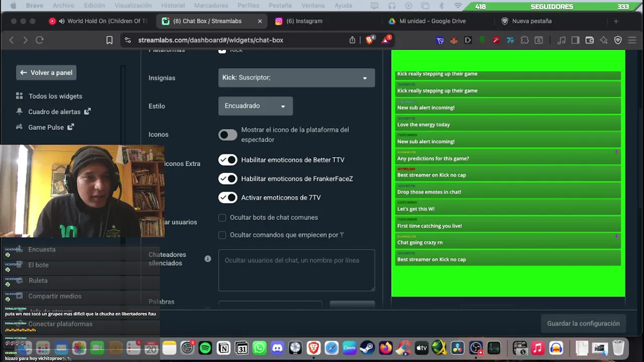Open DaVinci Resolve from the dock
Image resolution: width=644 pixels, height=362 pixels.
pos(457,348)
